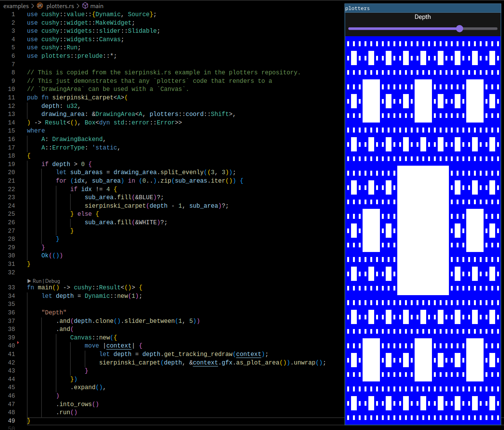504x430 pixels.
Task: Click line number 49 in the gutter
Action: pos(11,420)
